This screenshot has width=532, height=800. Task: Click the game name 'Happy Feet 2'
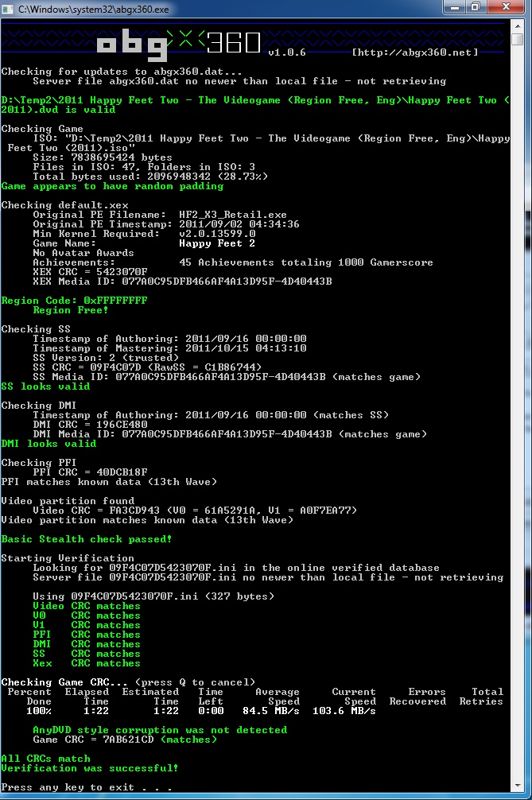[217, 243]
